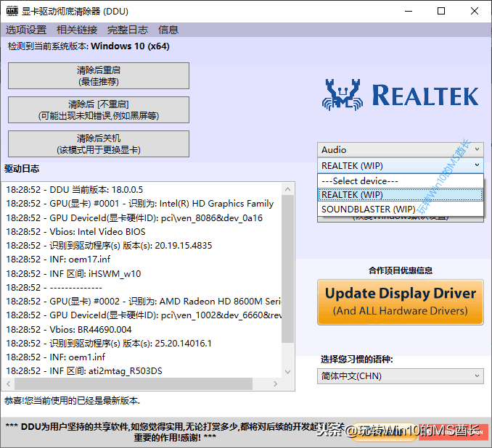492x448 pixels.
Task: Select log line 'INF 区间: iHSWM_w10'
Action: coord(73,274)
